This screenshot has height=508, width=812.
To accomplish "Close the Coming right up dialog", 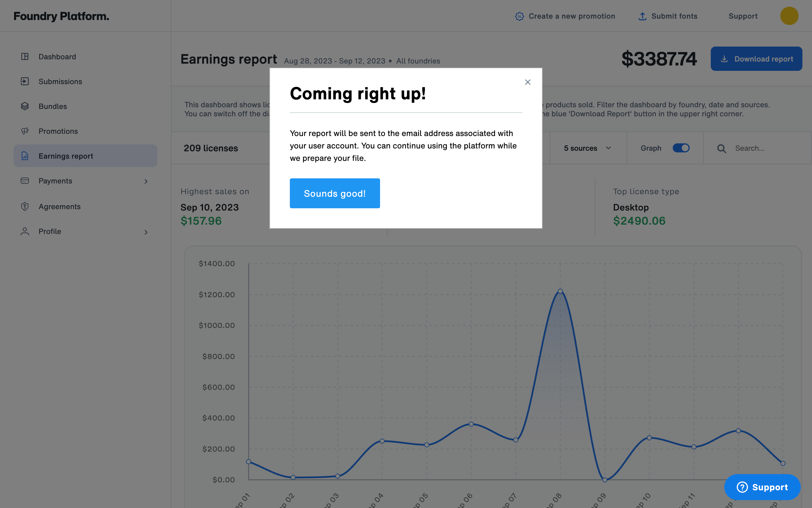I will (528, 82).
